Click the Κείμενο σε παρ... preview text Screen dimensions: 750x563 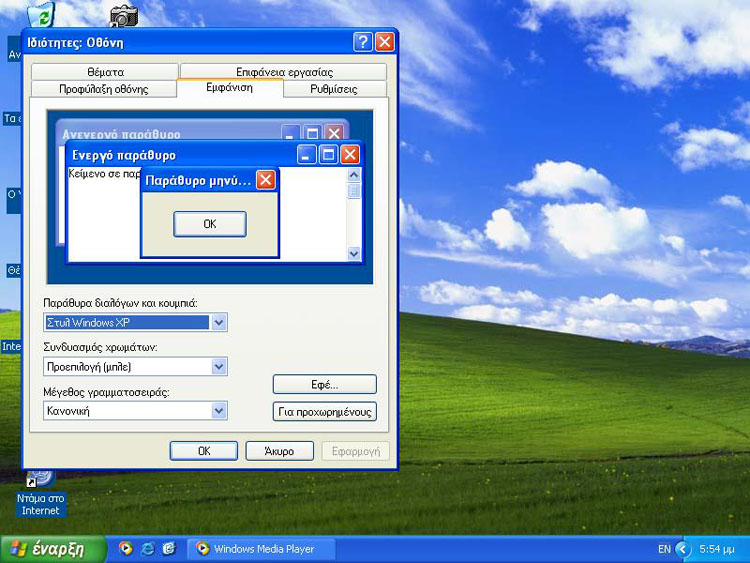(104, 173)
